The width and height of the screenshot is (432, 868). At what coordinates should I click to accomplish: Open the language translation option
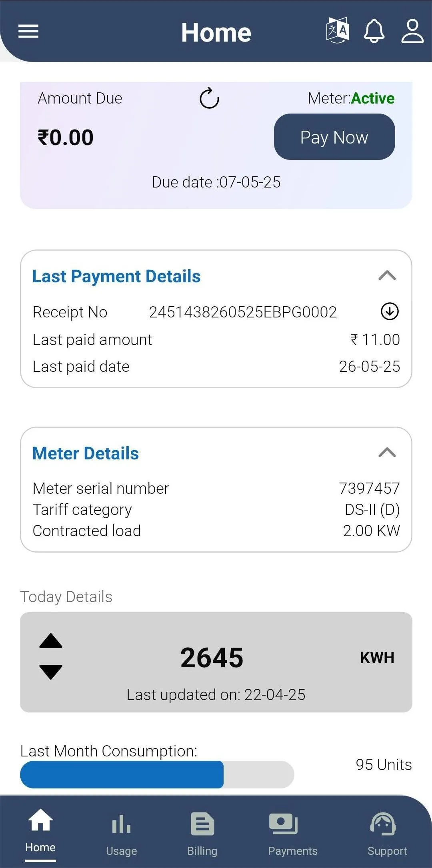click(x=338, y=30)
